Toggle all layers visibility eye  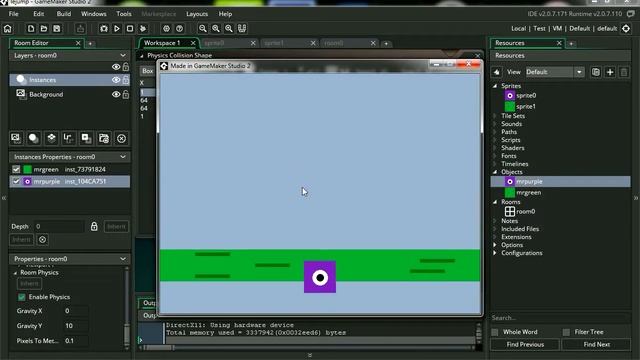tap(116, 67)
